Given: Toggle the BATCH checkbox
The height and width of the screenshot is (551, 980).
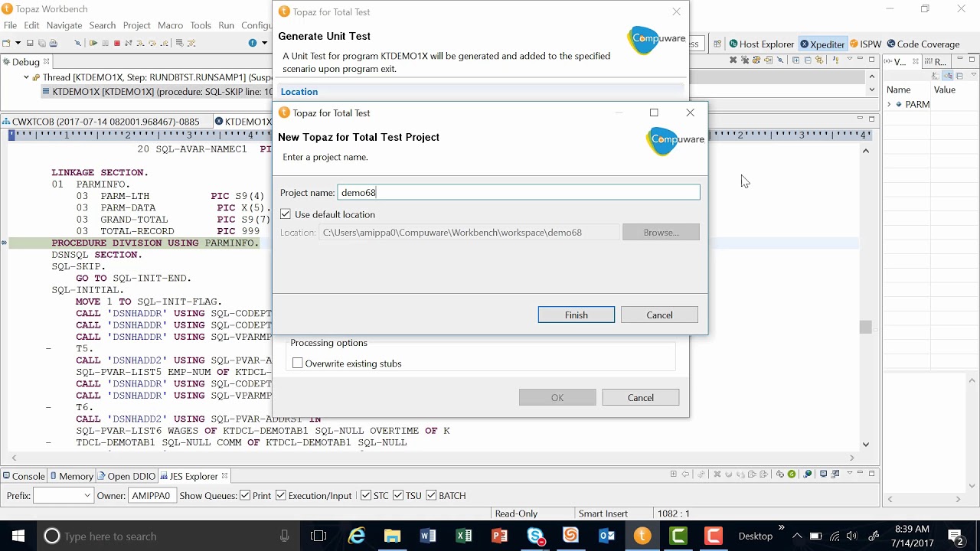Looking at the screenshot, I should tap(431, 495).
